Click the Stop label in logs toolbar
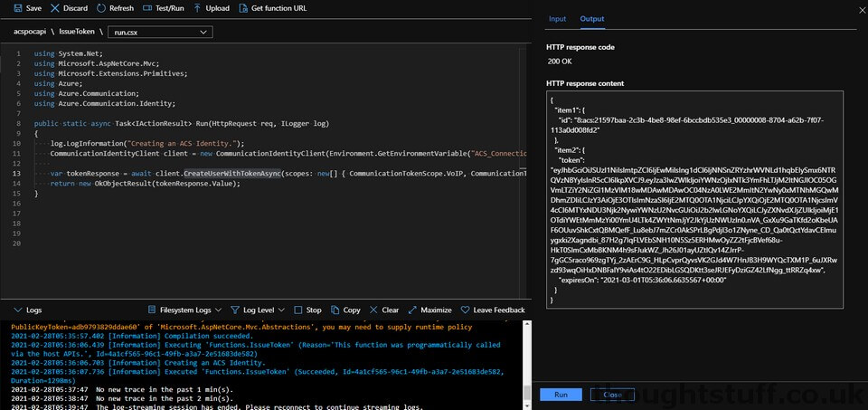Viewport: 868px width, 410px height. 314,310
